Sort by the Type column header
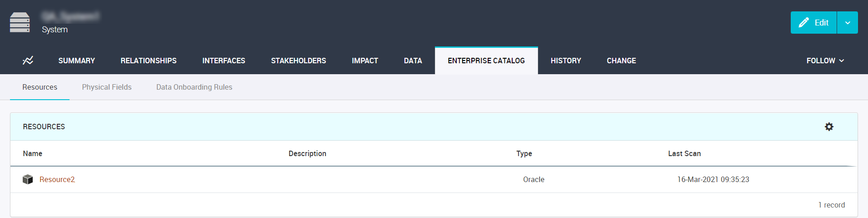 click(524, 153)
